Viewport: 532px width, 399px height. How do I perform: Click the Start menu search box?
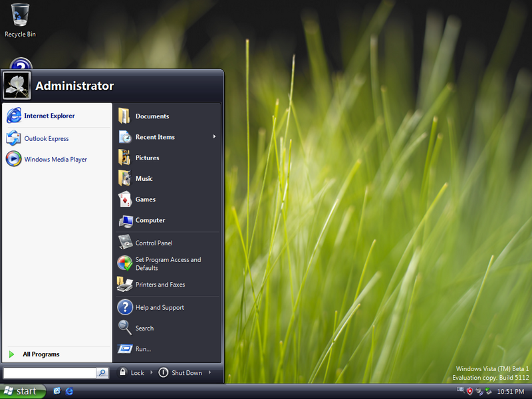point(49,373)
